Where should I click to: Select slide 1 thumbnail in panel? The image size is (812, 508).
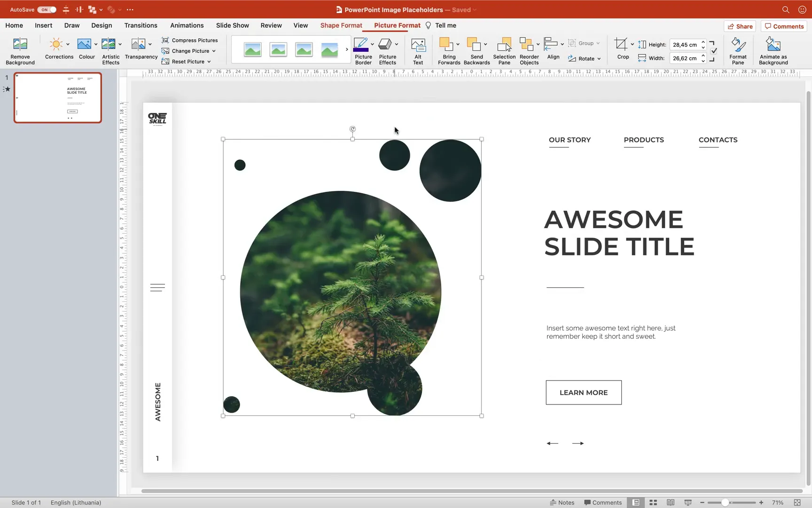point(58,98)
